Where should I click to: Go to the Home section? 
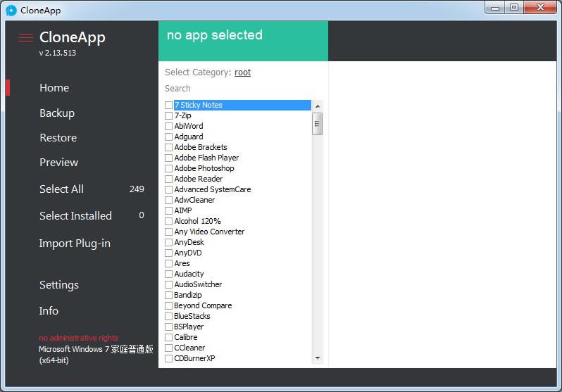click(x=54, y=88)
